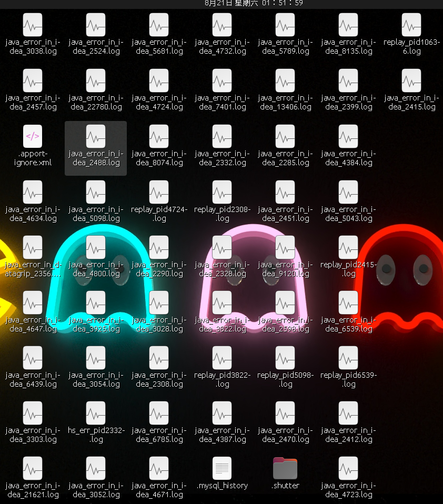This screenshot has height=504, width=443.
Task: Click java_error_in_idea_2457.log icon
Action: 33,80
